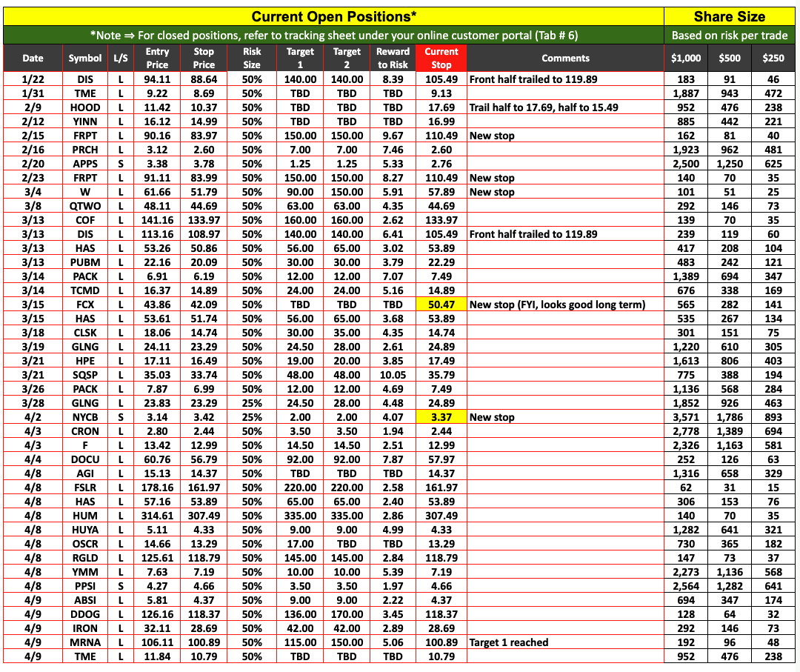Select the yellow-highlighted 50.47 stop cell
Image resolution: width=800 pixels, height=672 pixels.
point(441,305)
